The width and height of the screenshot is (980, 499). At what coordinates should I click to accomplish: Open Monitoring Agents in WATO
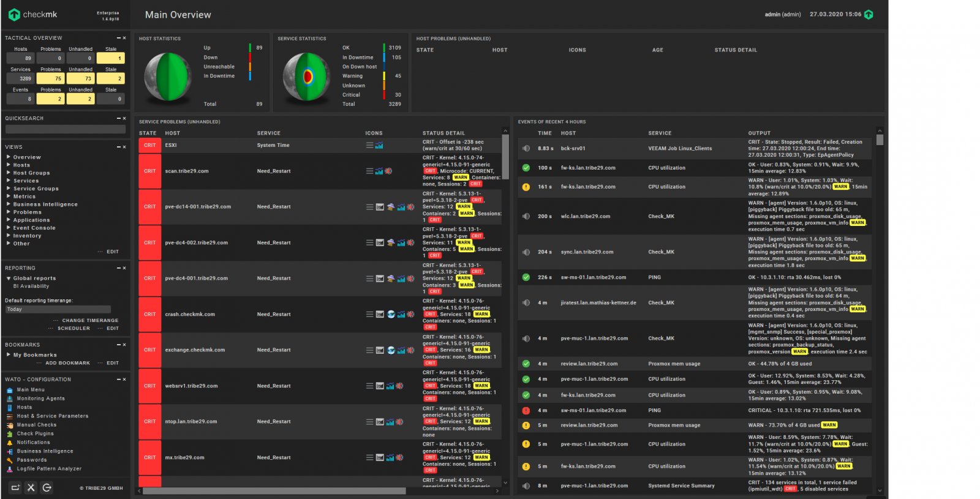(40, 399)
